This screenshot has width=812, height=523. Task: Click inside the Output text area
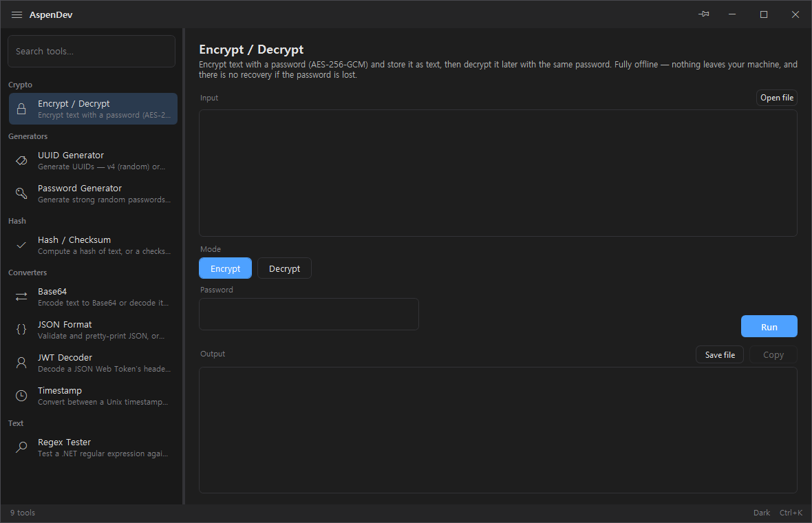(x=498, y=430)
